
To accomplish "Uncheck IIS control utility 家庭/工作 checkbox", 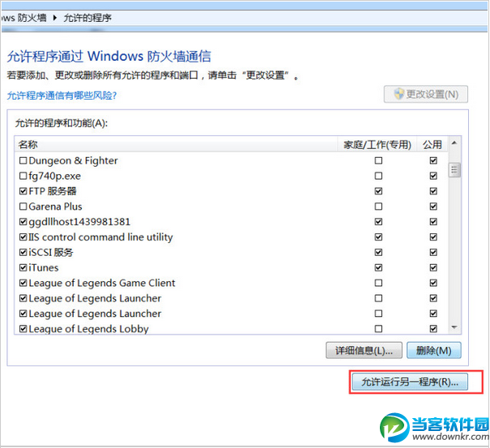I will [378, 237].
